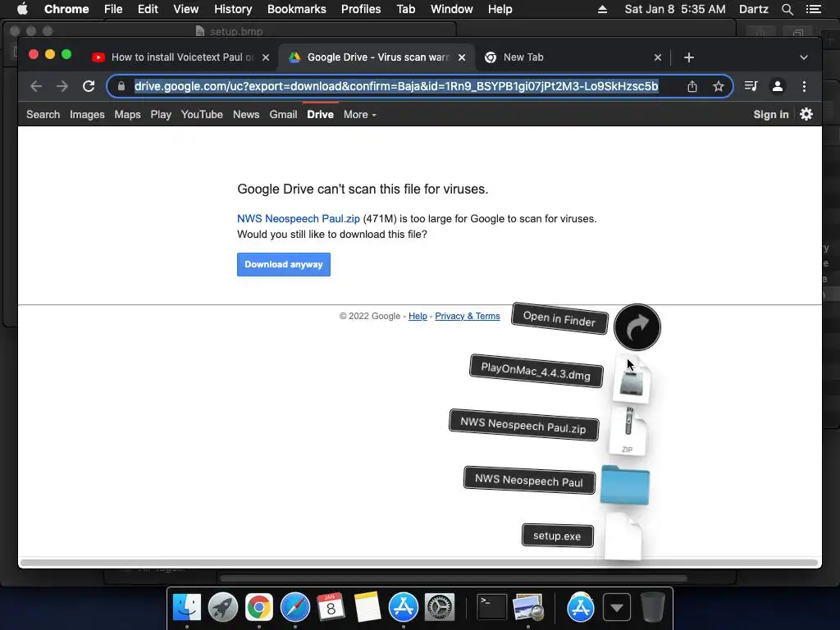Screen dimensions: 840x630
Task: Open Google settings gear icon
Action: (x=806, y=114)
